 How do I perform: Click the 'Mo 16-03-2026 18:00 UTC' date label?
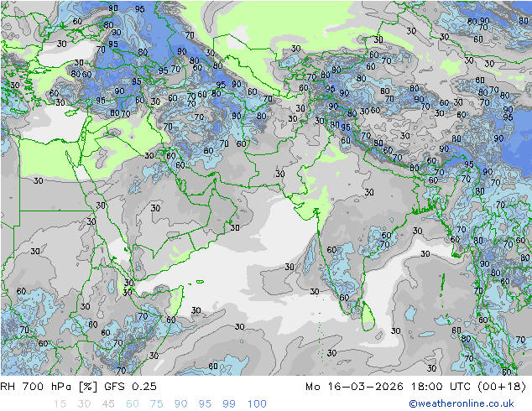tap(389, 386)
